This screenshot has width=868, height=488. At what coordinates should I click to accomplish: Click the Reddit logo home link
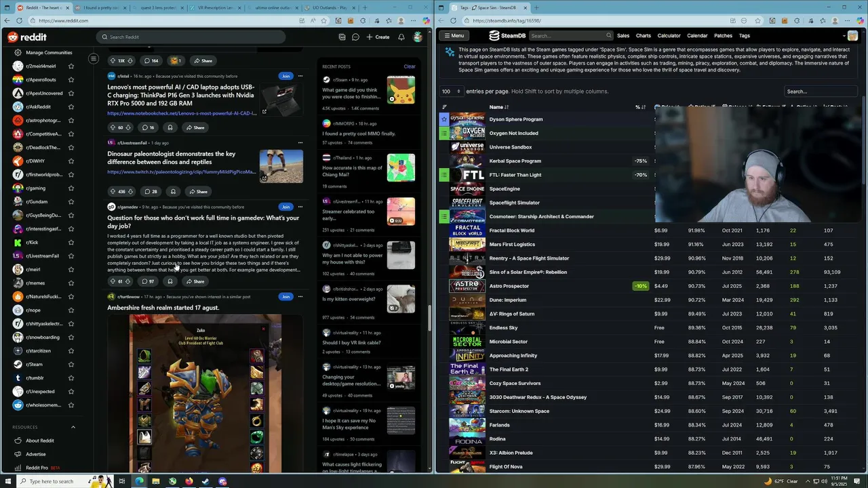pyautogui.click(x=28, y=37)
